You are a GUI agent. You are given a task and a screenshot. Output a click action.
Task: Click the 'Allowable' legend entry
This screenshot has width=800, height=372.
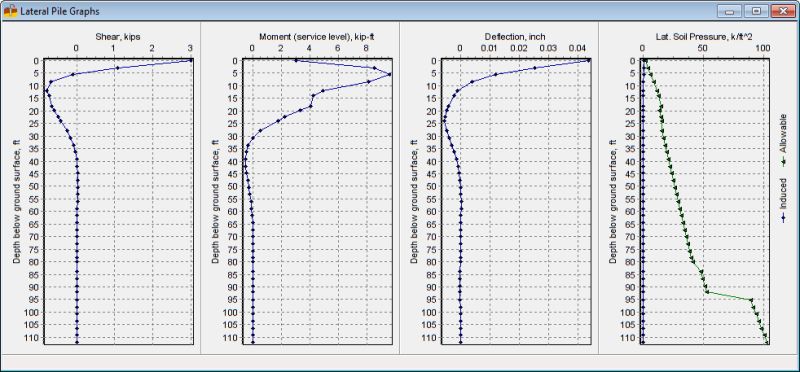pyautogui.click(x=783, y=140)
